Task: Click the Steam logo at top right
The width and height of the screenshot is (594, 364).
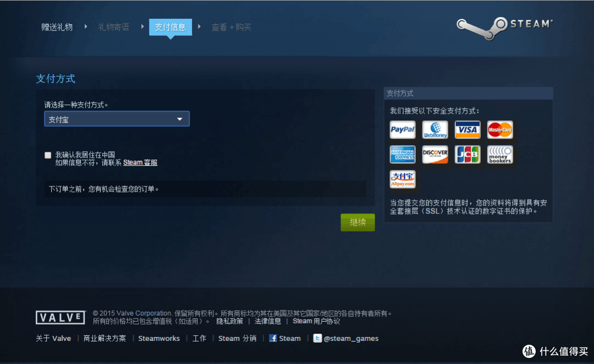Action: point(504,27)
